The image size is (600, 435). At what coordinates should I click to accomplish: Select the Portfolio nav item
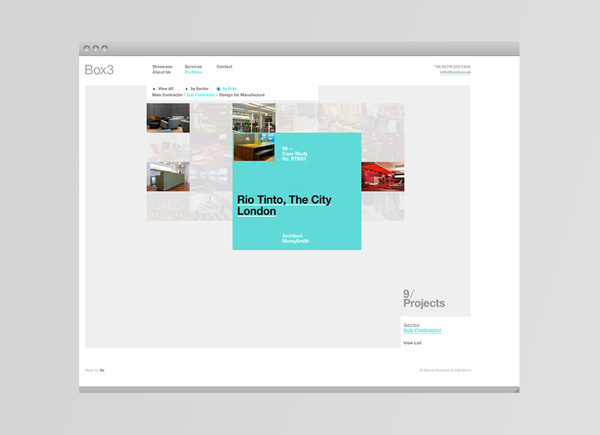pos(193,72)
